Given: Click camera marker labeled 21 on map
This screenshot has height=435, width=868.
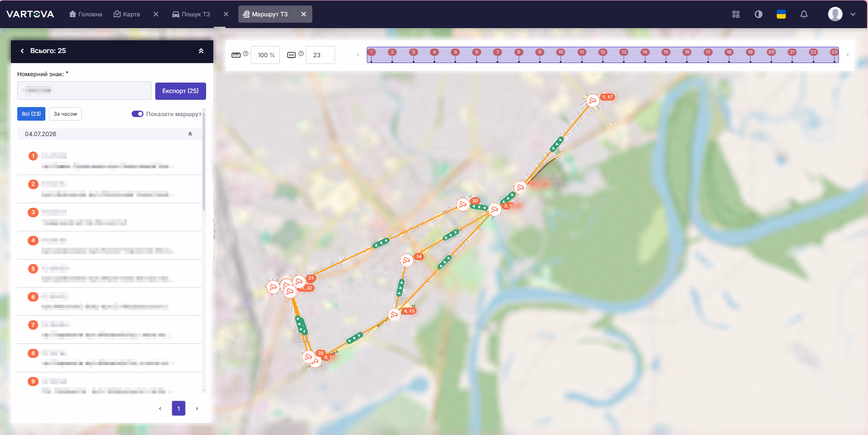Looking at the screenshot, I should coord(299,282).
